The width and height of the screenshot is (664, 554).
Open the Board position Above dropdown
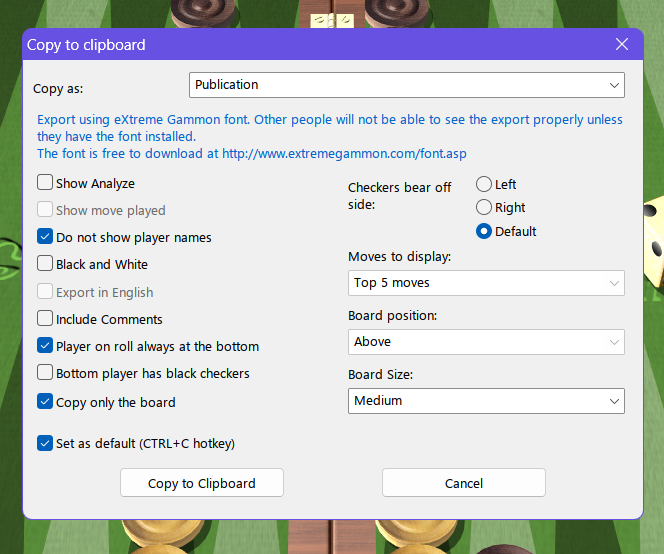click(486, 342)
